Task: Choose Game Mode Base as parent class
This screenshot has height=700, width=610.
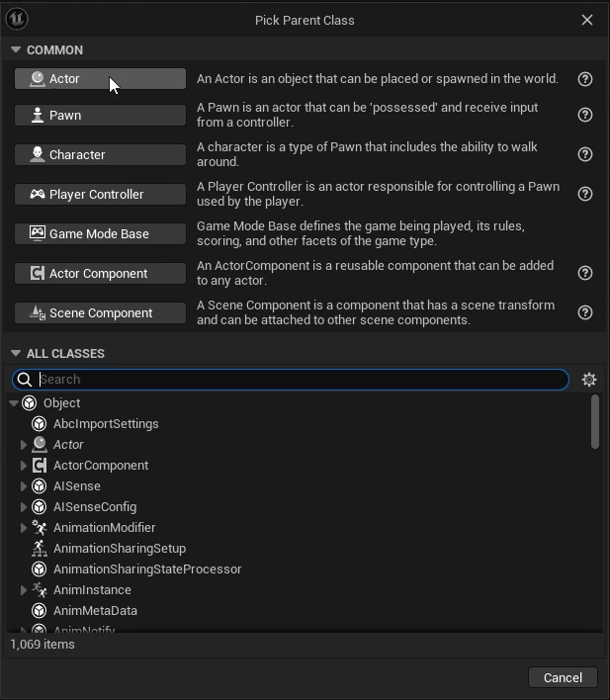Action: pos(100,233)
